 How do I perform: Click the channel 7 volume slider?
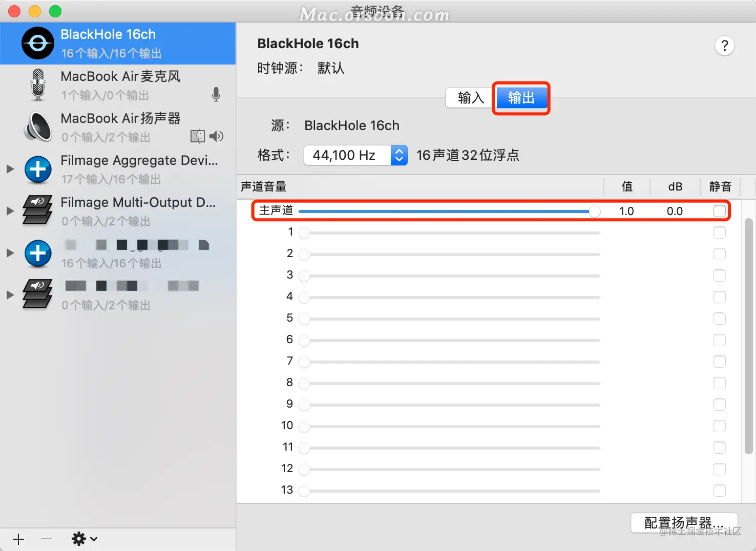coord(449,362)
